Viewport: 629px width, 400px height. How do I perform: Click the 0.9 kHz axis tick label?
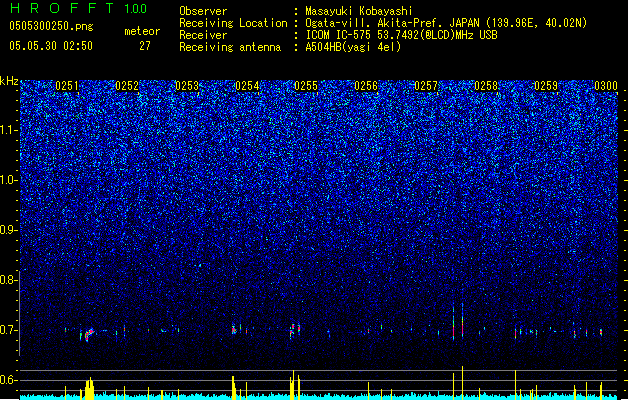click(8, 230)
